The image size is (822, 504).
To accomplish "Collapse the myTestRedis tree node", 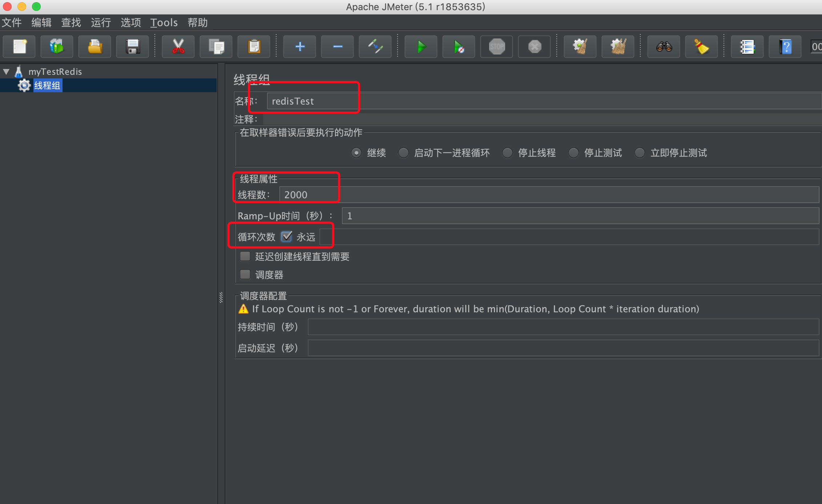I will [7, 72].
